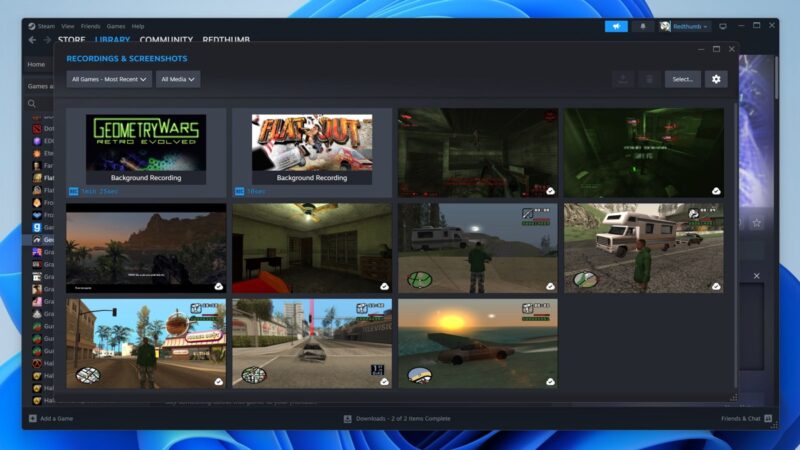Open Downloads - 2 of 2 Items Complete
Viewport: 800px width, 450px height.
pos(397,418)
